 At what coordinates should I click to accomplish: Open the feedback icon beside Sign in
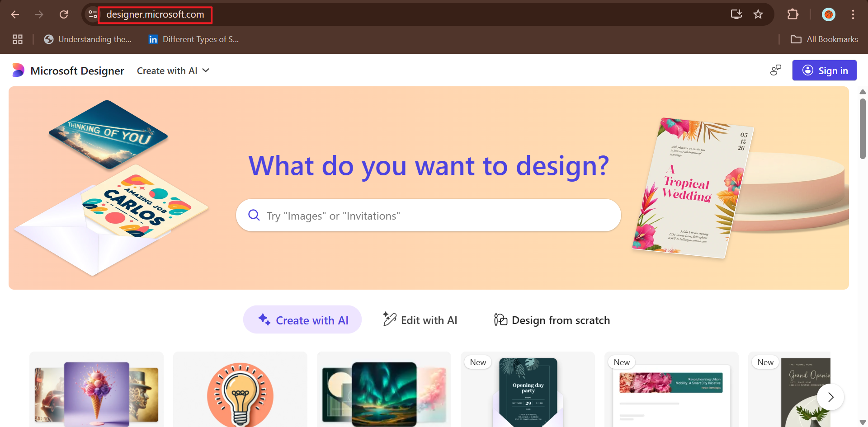coord(776,70)
